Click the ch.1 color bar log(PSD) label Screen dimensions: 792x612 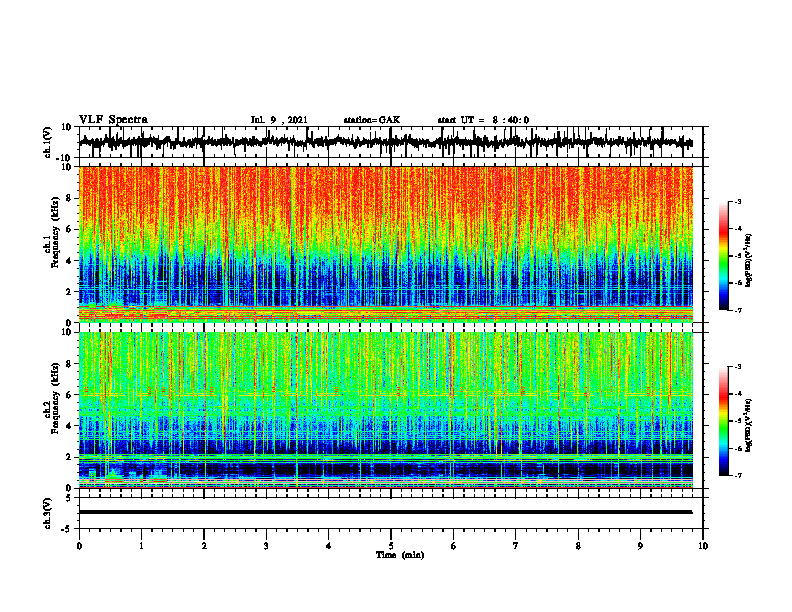tap(749, 261)
